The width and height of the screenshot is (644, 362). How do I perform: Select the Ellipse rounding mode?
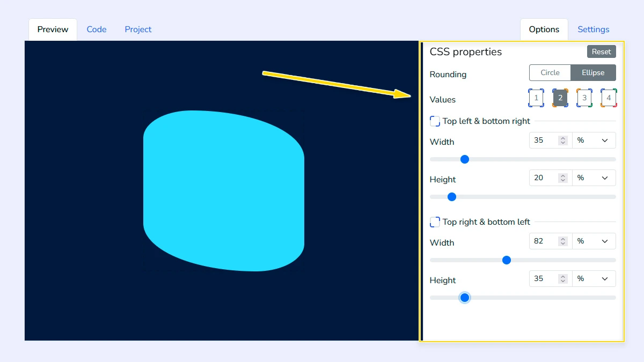click(593, 72)
